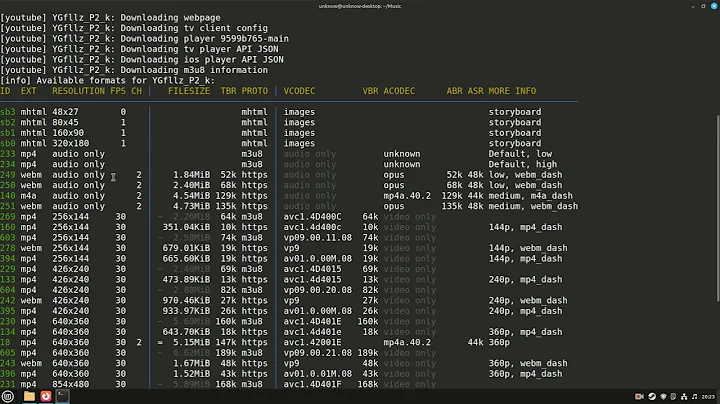Open the shield update manager tray icon
This screenshot has width=720, height=404.
(x=663, y=397)
